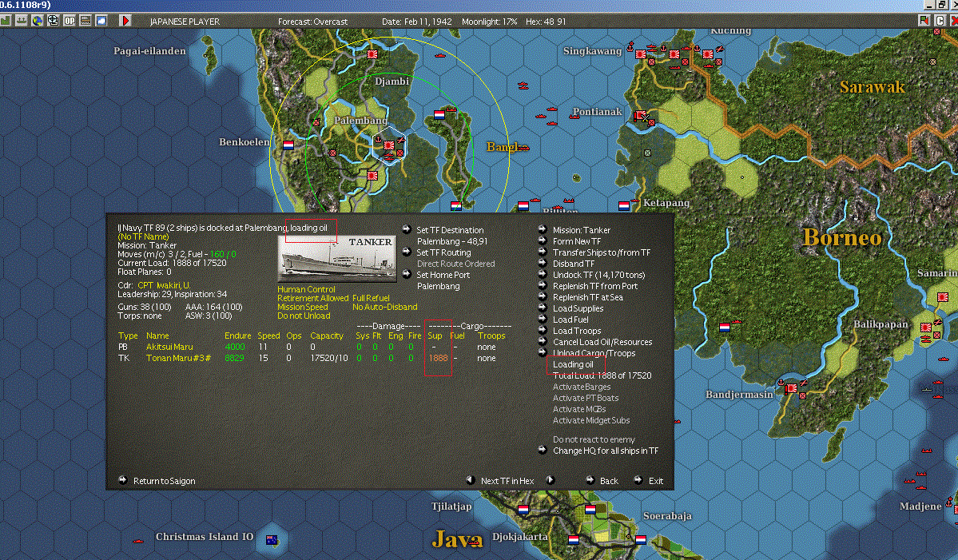Toggle No Auto-Disband setting

(x=385, y=308)
